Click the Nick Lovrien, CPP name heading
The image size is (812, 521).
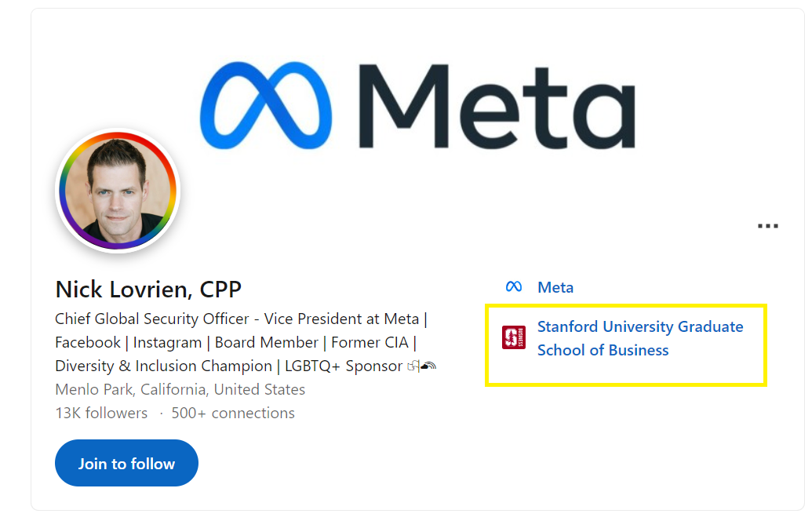[x=148, y=290]
